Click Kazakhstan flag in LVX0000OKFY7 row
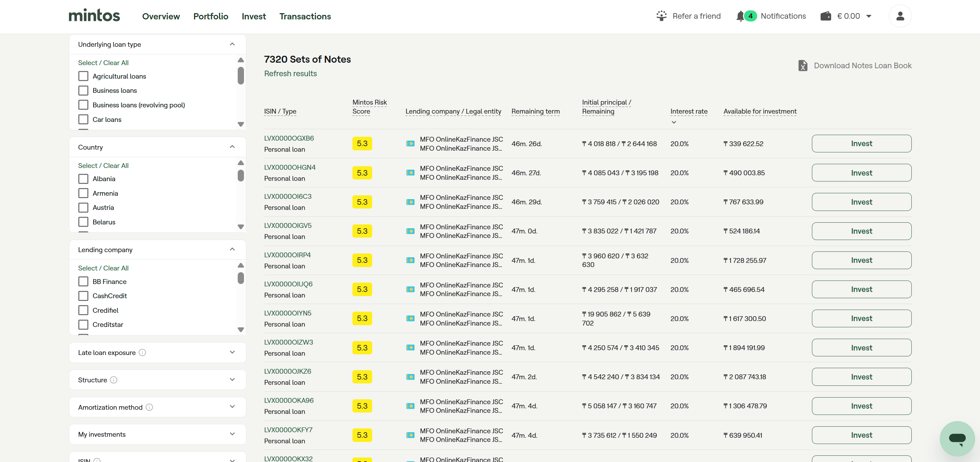The width and height of the screenshot is (980, 462). tap(410, 435)
